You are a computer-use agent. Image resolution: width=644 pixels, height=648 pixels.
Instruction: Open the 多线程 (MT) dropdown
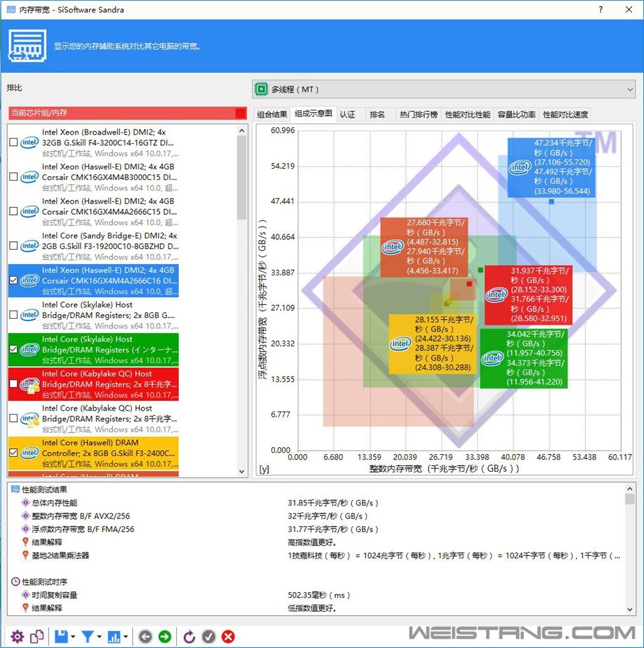tap(444, 89)
